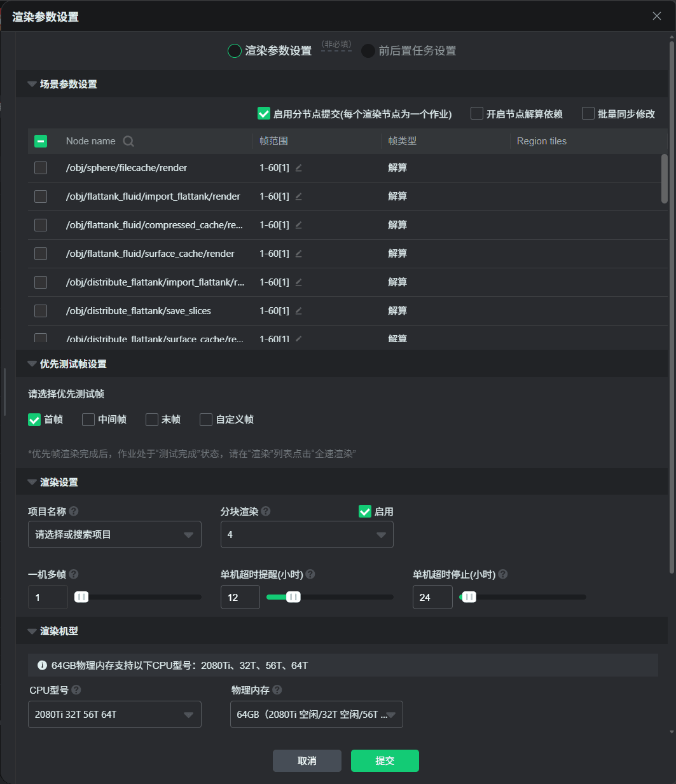Image resolution: width=676 pixels, height=784 pixels.
Task: Click the 单机超时提醒 slider handle
Action: 293,597
